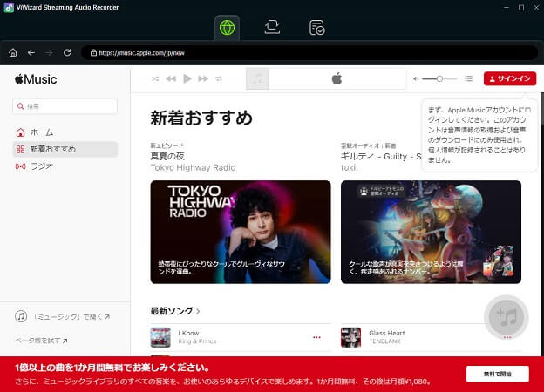Click the padlock icon in address bar
544x392 pixels.
point(93,52)
